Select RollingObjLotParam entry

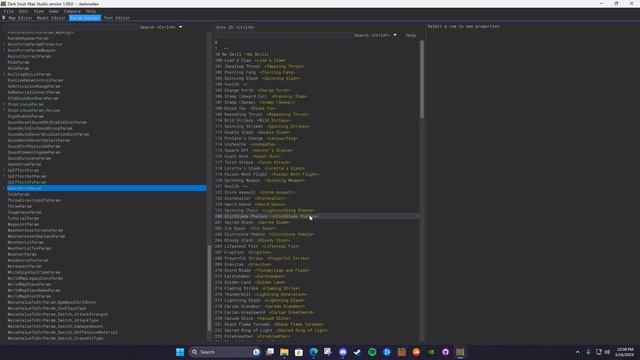point(29,74)
